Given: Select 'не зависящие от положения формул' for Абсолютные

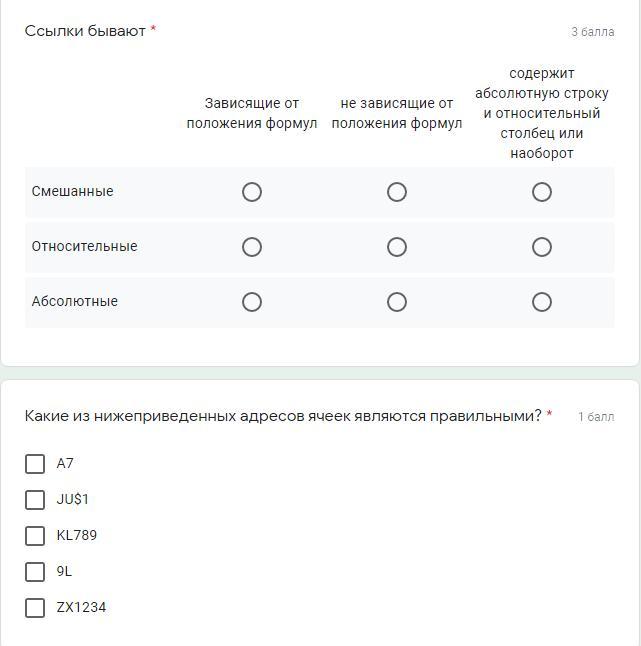Looking at the screenshot, I should [397, 302].
